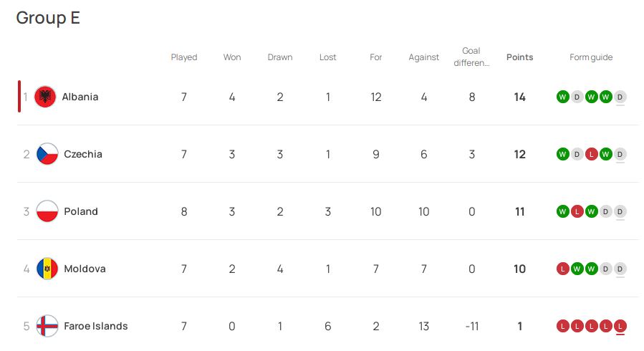Click the Albania flag icon
The image size is (644, 351).
point(45,97)
